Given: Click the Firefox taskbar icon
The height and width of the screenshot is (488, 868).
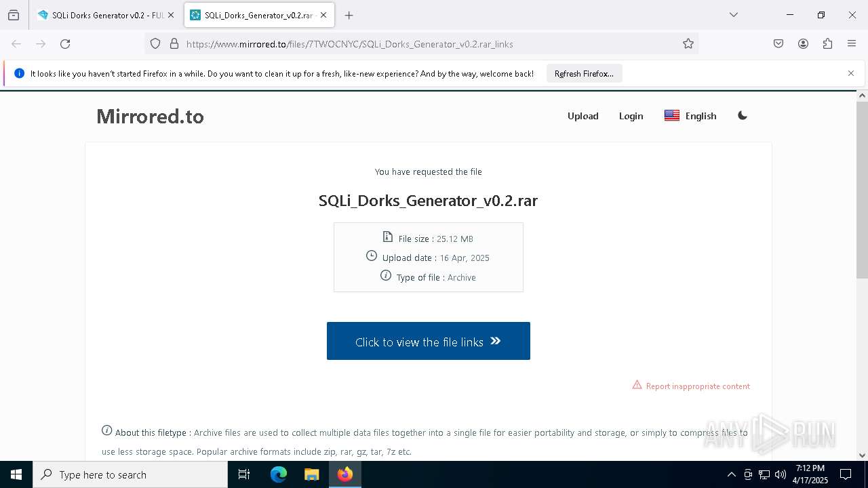Looking at the screenshot, I should 345,474.
